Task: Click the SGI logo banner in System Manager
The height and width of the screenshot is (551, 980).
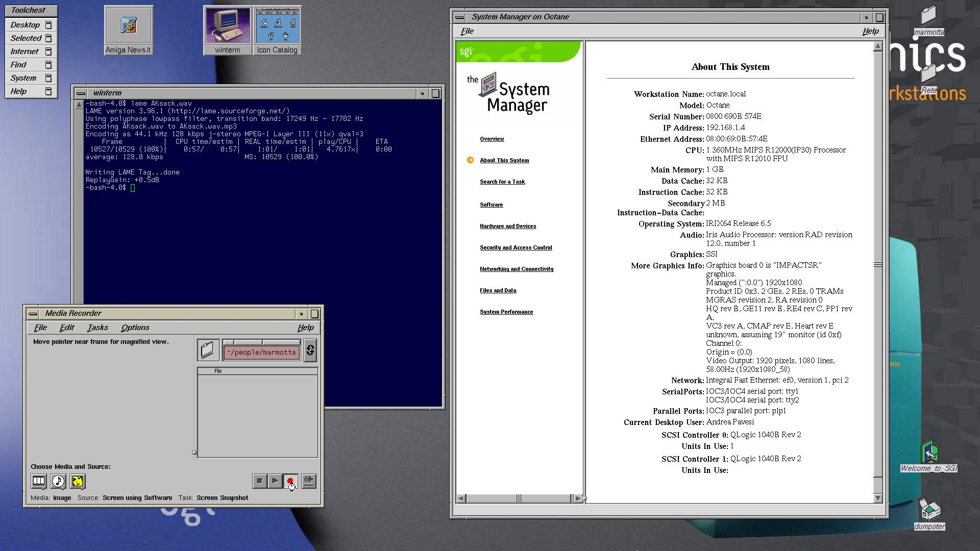Action: pyautogui.click(x=518, y=52)
